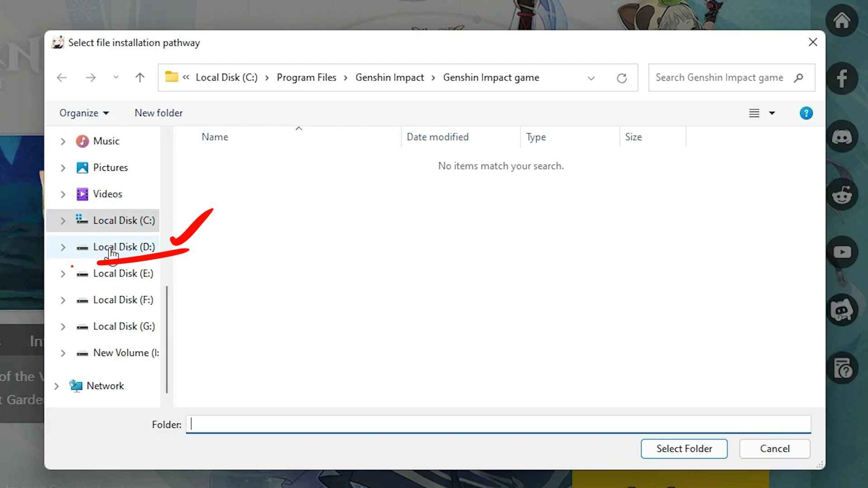
Task: Open the view options dropdown arrow
Action: tap(772, 113)
